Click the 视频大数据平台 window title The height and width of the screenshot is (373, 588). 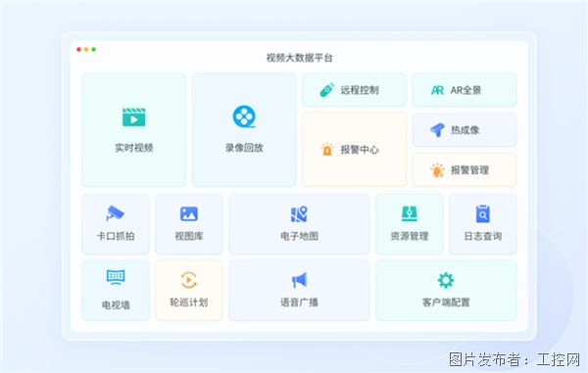299,58
